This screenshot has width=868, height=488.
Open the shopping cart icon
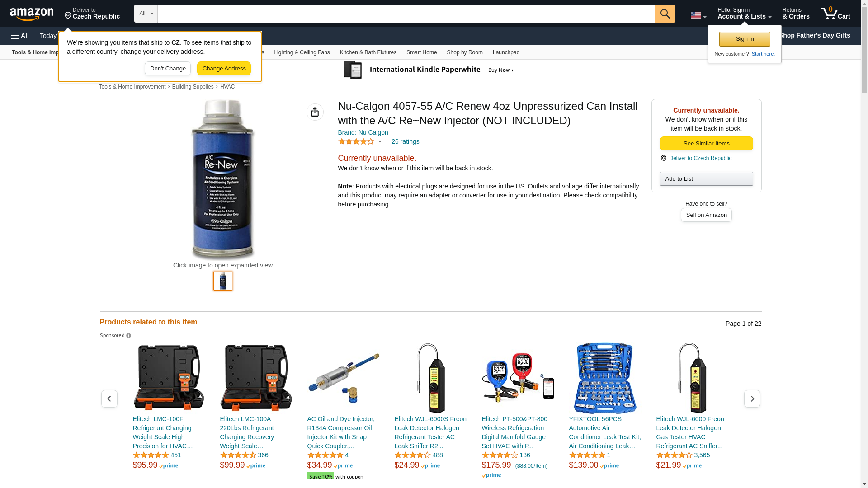[x=835, y=14]
